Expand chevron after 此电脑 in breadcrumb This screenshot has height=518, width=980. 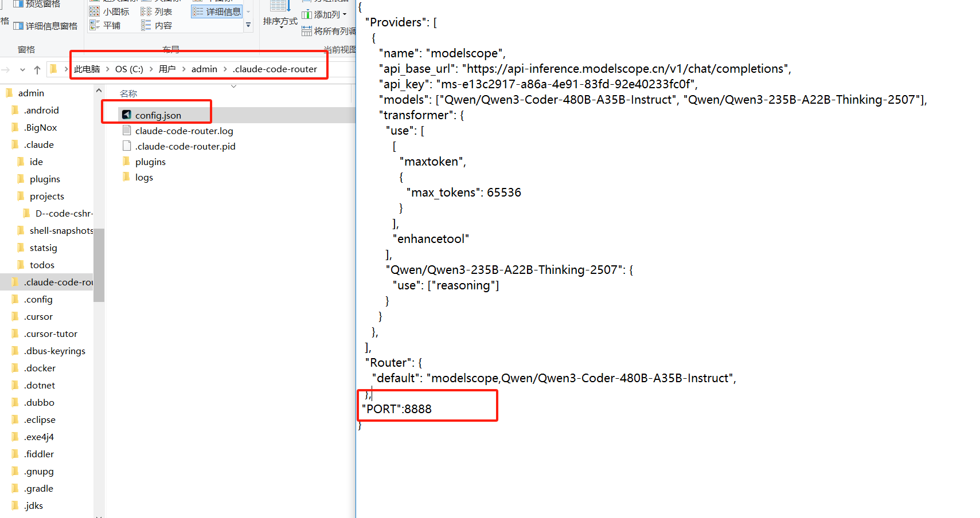107,69
